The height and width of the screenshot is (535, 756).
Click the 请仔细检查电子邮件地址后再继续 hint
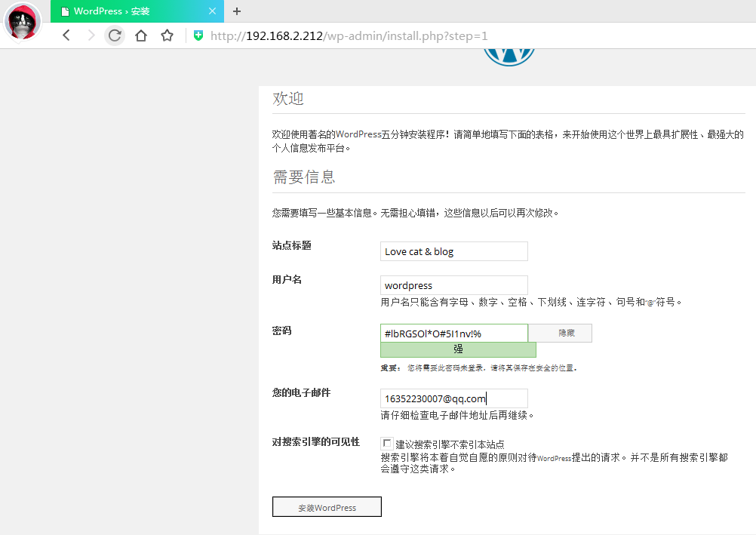(456, 415)
